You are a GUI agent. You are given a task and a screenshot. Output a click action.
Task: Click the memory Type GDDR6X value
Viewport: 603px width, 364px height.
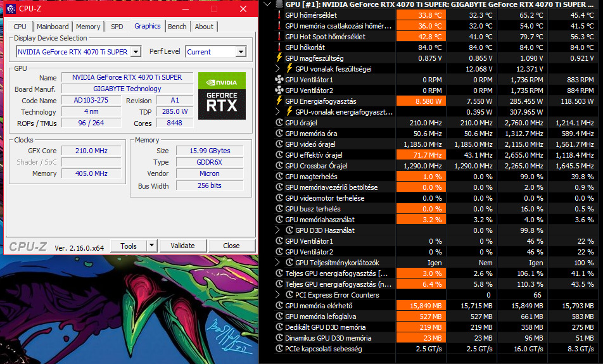(x=210, y=162)
